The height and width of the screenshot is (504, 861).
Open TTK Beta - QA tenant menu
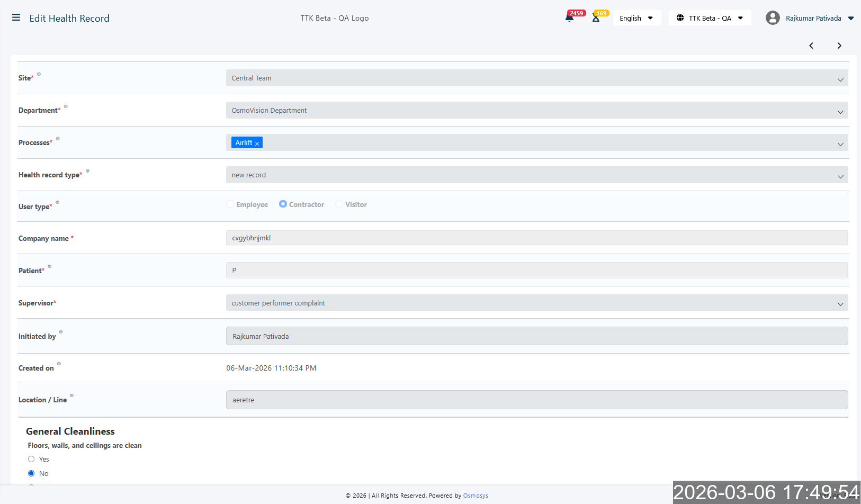pos(710,18)
